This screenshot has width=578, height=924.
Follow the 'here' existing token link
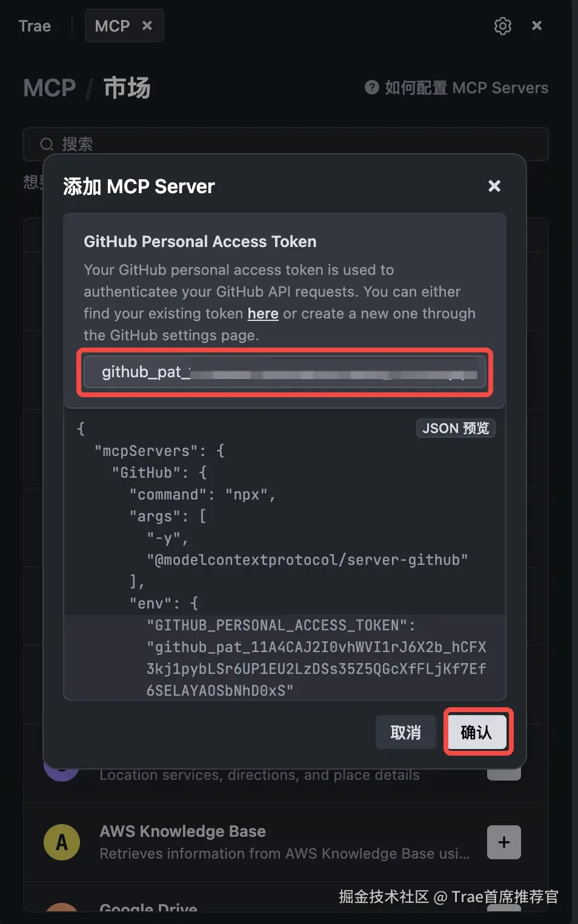pyautogui.click(x=263, y=314)
